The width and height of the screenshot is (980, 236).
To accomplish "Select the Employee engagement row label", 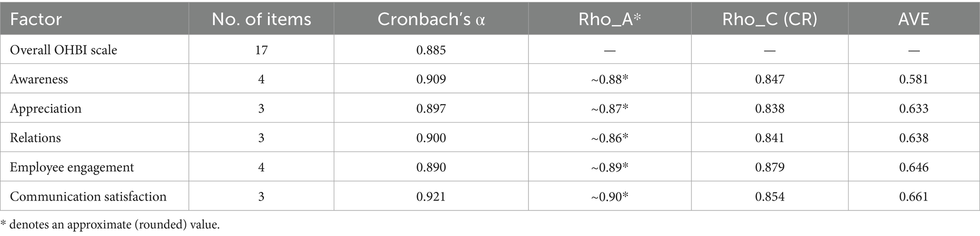I will (72, 167).
